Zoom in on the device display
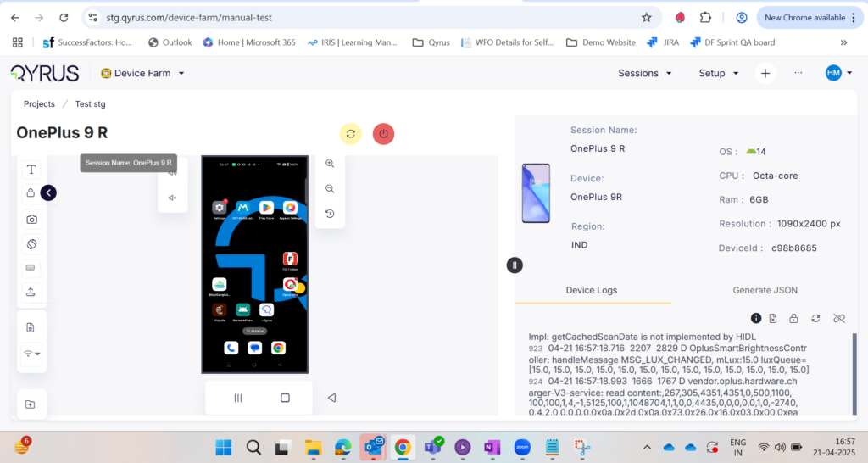The height and width of the screenshot is (463, 868). coord(330,164)
